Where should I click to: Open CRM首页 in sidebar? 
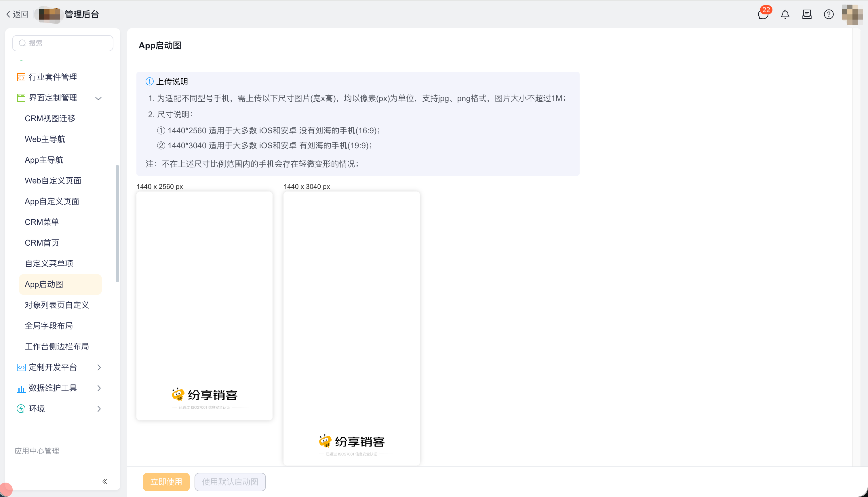tap(42, 243)
